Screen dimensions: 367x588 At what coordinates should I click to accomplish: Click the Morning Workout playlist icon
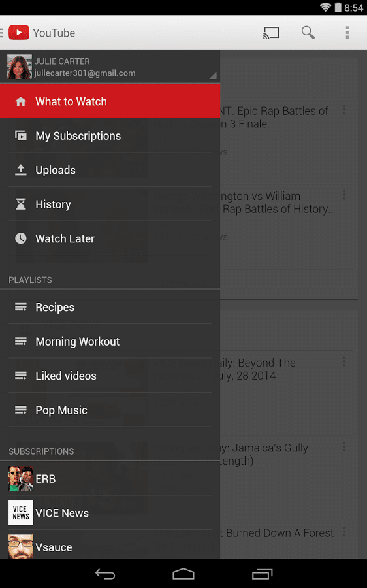(21, 341)
